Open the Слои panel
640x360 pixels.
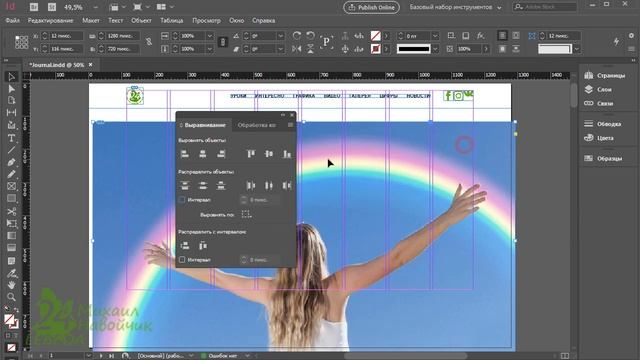pyautogui.click(x=598, y=89)
